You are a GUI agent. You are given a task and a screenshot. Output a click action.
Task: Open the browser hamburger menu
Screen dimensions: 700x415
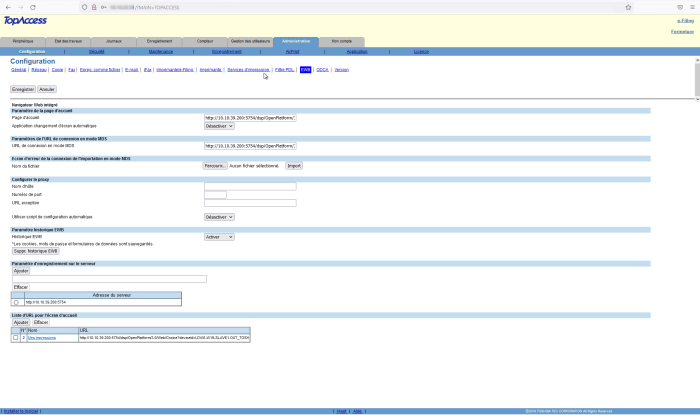coord(691,6)
